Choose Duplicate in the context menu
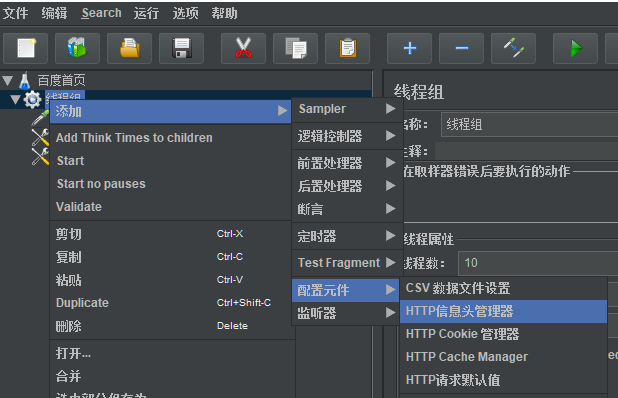 171,303
